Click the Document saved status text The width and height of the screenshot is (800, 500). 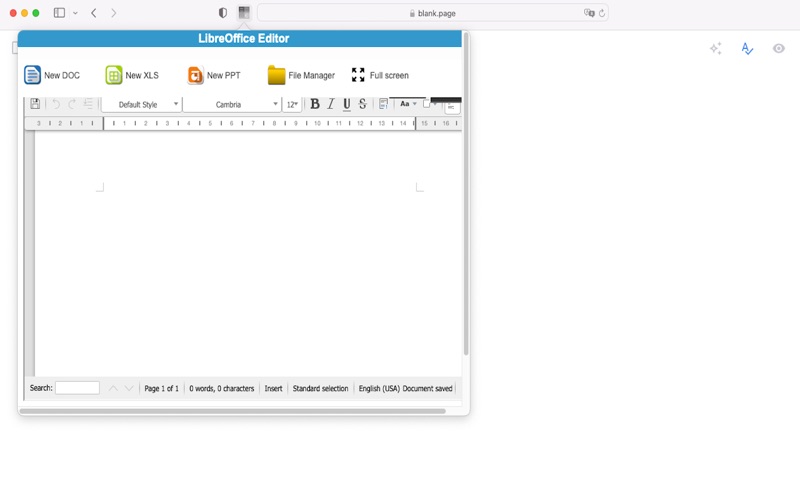428,388
